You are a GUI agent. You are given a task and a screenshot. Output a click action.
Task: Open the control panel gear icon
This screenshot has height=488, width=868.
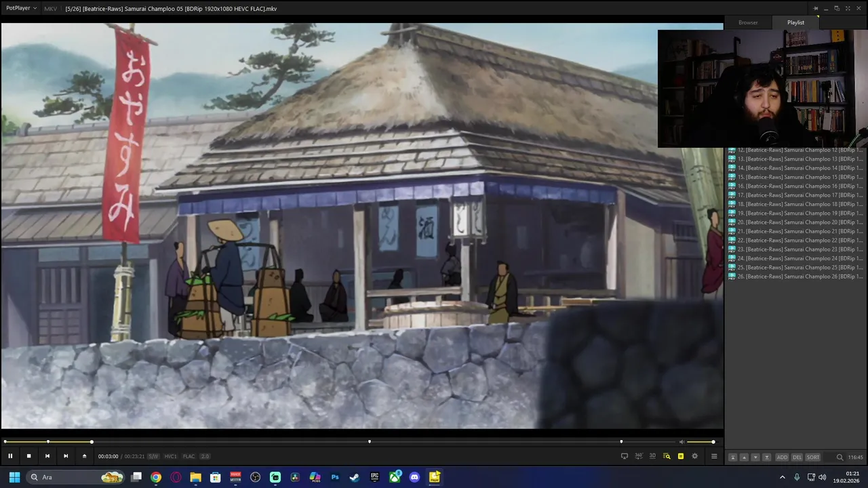(694, 456)
